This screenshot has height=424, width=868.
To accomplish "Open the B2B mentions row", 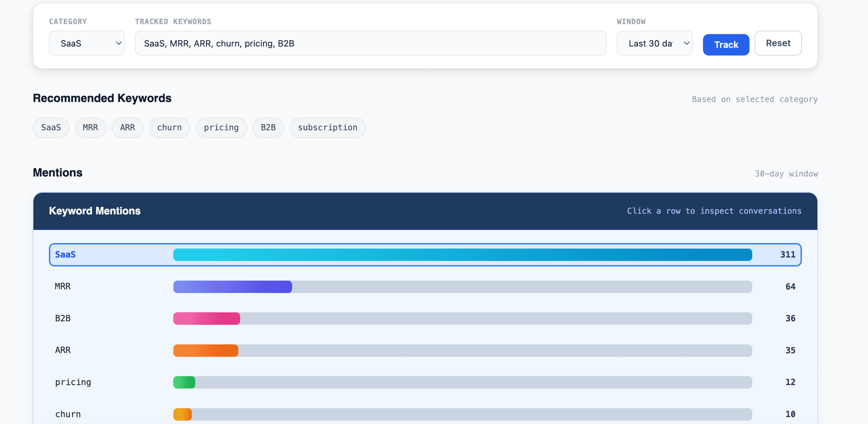I will (425, 319).
